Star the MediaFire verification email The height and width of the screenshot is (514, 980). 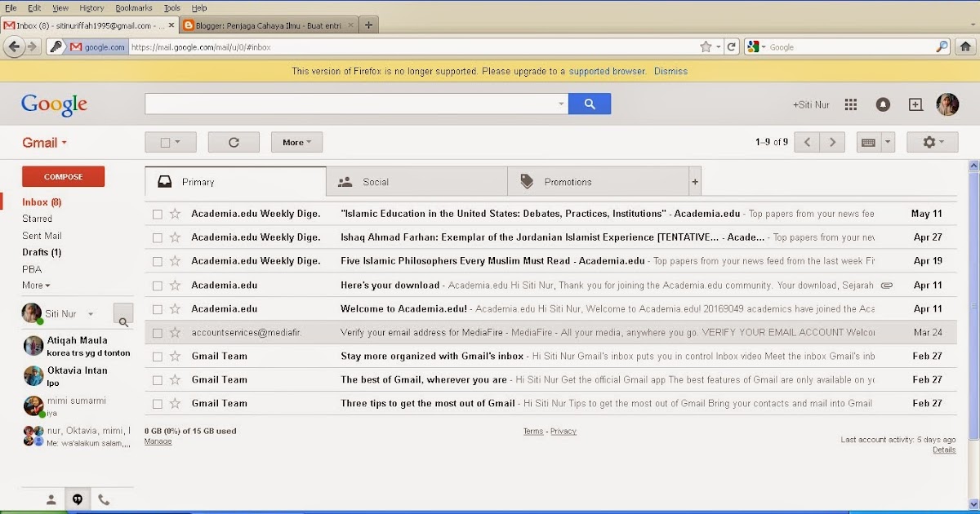click(175, 333)
